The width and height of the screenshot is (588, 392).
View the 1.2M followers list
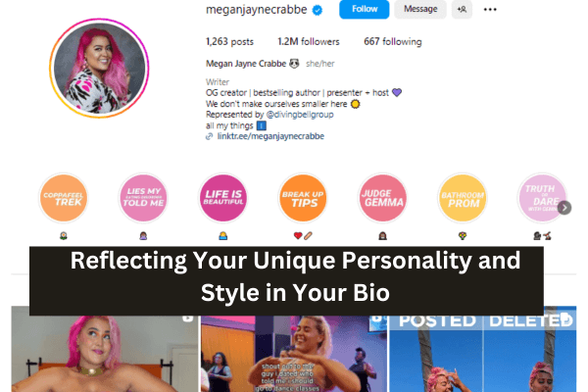309,41
